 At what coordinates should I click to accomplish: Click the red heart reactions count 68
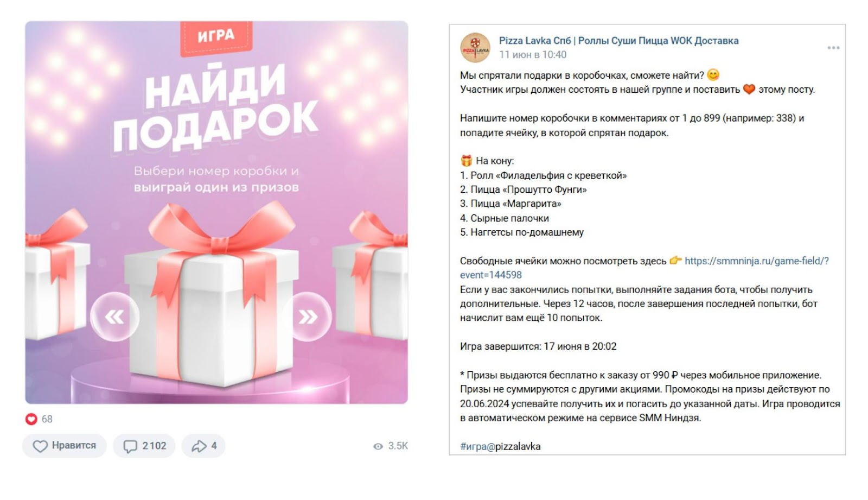39,419
